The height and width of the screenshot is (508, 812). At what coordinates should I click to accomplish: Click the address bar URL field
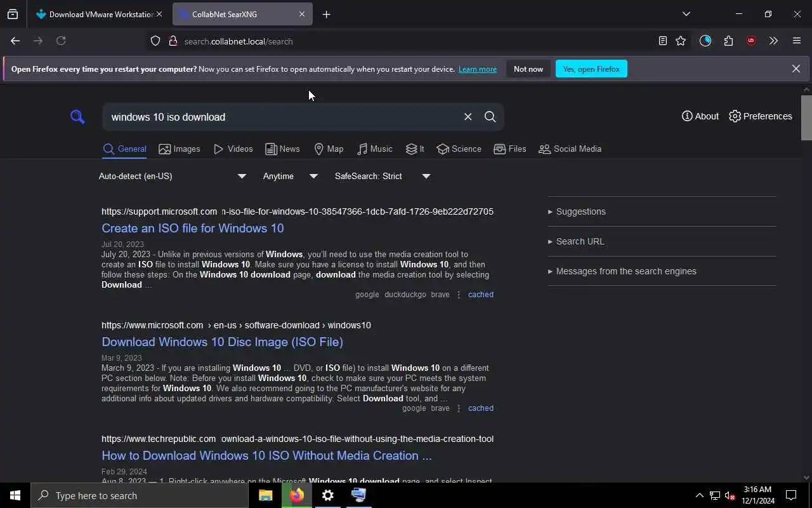tap(412, 41)
